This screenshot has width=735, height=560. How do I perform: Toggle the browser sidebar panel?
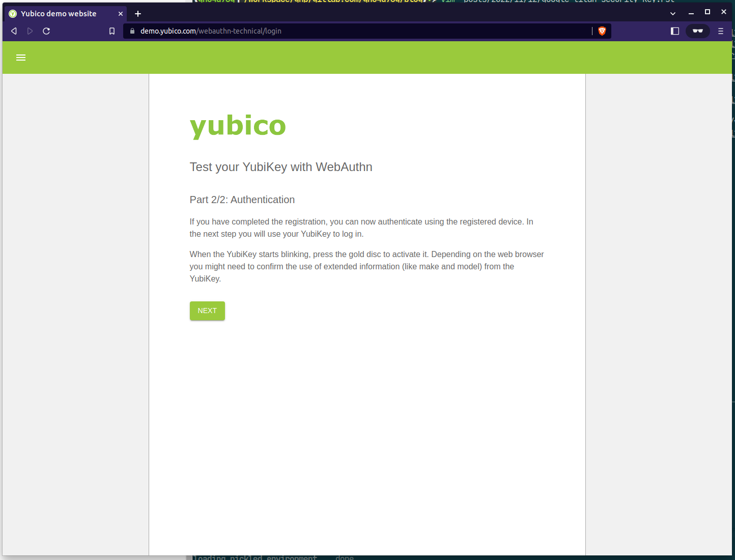pyautogui.click(x=675, y=31)
